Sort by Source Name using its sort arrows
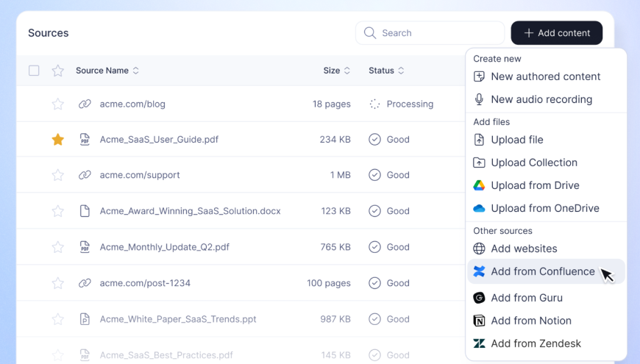This screenshot has height=364, width=640. [x=136, y=71]
